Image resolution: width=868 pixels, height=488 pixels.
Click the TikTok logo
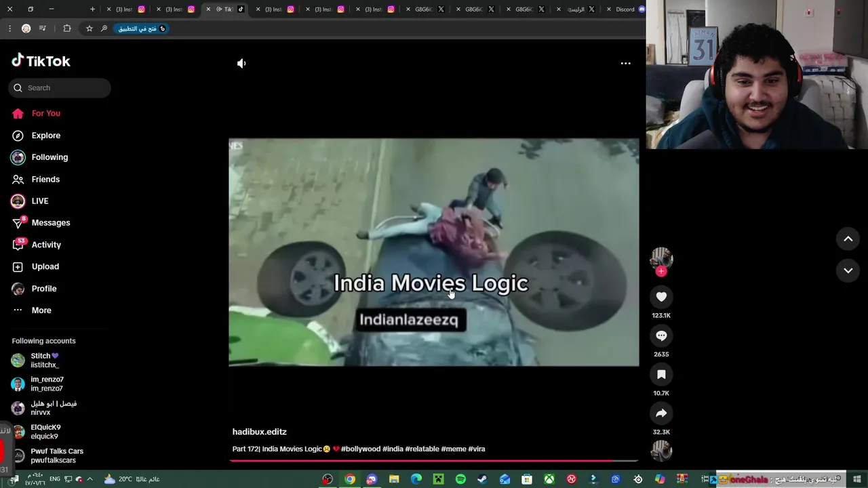click(x=41, y=61)
